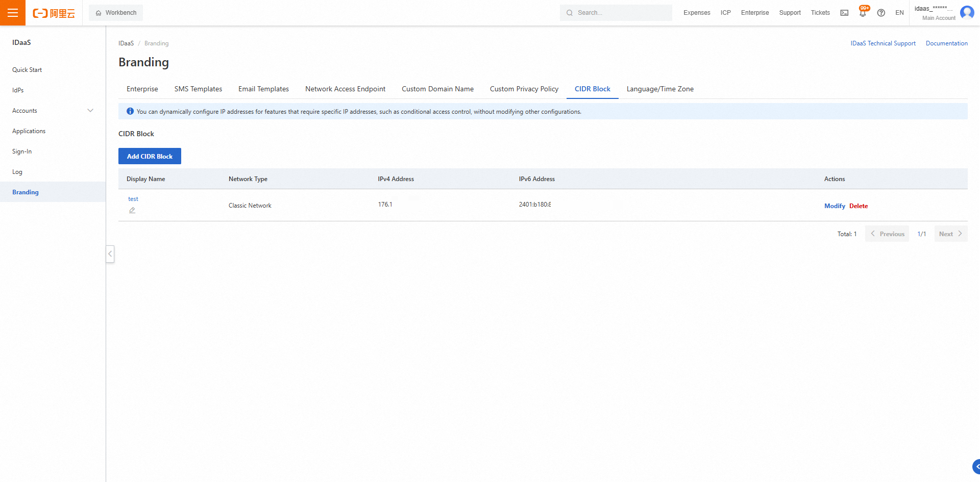980x482 pixels.
Task: Edit the test display name pencil icon
Action: [x=132, y=210]
